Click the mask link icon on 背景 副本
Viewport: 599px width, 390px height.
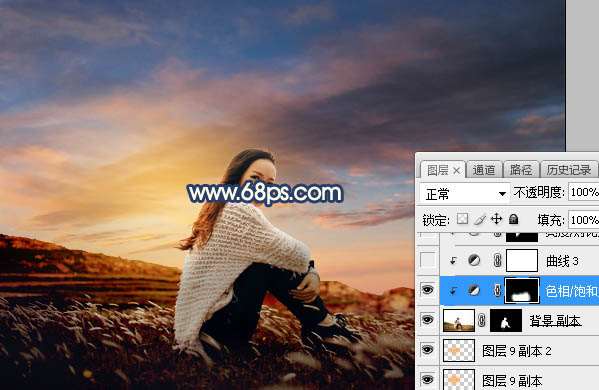point(482,320)
